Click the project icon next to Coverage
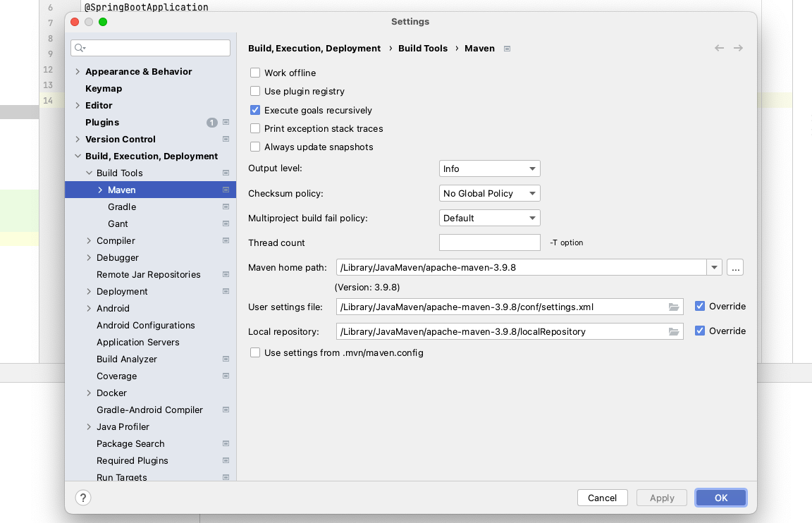The height and width of the screenshot is (523, 812). (226, 376)
